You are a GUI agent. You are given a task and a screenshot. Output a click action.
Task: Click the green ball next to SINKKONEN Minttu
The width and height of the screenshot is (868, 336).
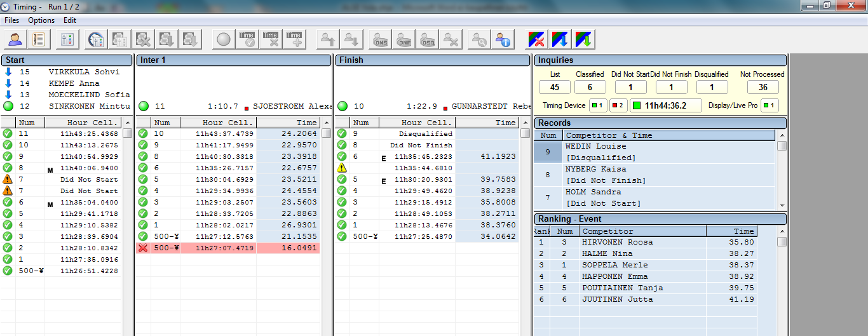pyautogui.click(x=8, y=106)
